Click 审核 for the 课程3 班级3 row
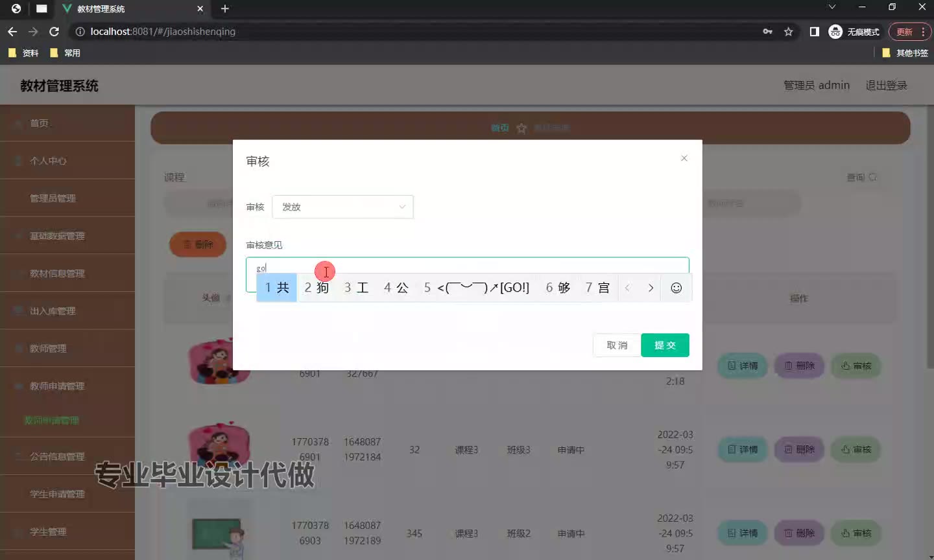The width and height of the screenshot is (934, 560). (x=856, y=449)
